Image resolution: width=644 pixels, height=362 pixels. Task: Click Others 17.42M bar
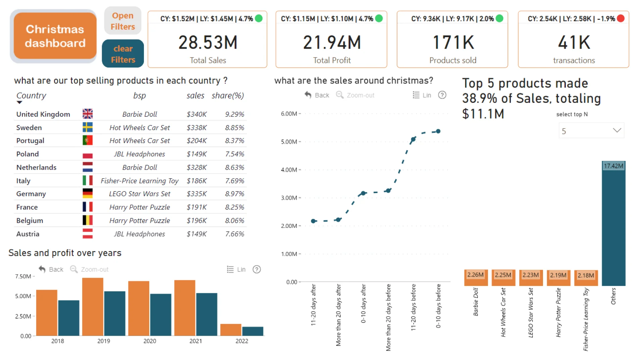click(x=613, y=223)
